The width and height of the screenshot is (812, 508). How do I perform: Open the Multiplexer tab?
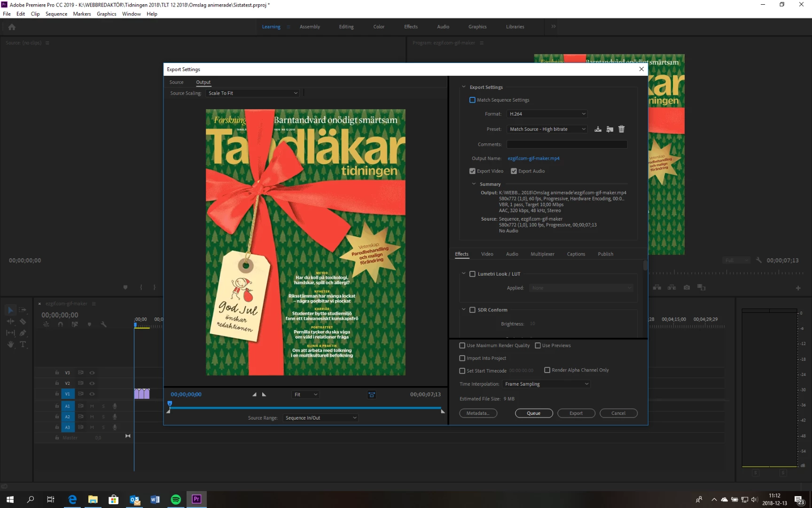pyautogui.click(x=542, y=254)
